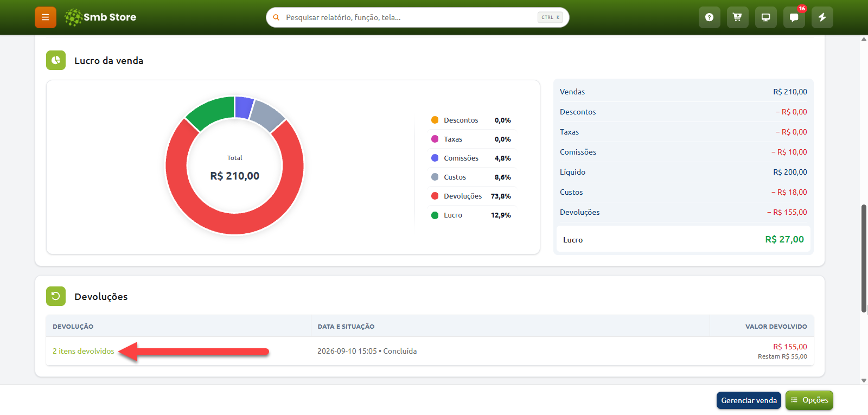The width and height of the screenshot is (868, 415).
Task: Click the Devoluções refresh arrow icon
Action: point(56,296)
